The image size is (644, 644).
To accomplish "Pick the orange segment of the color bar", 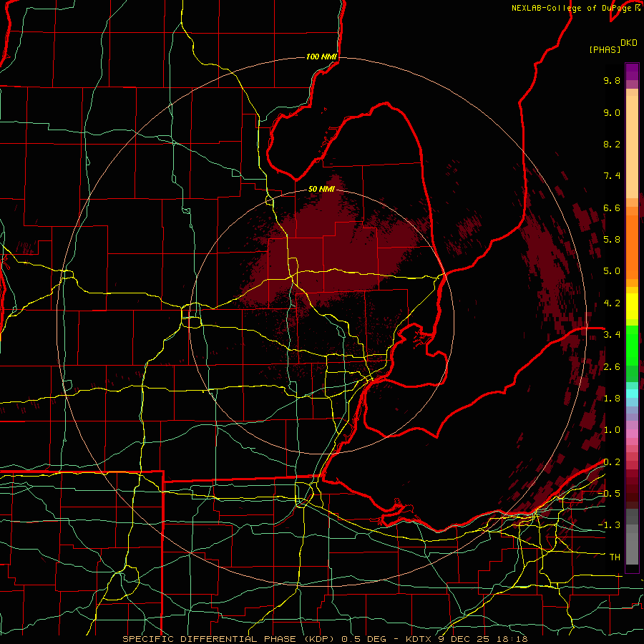I will 632,248.
